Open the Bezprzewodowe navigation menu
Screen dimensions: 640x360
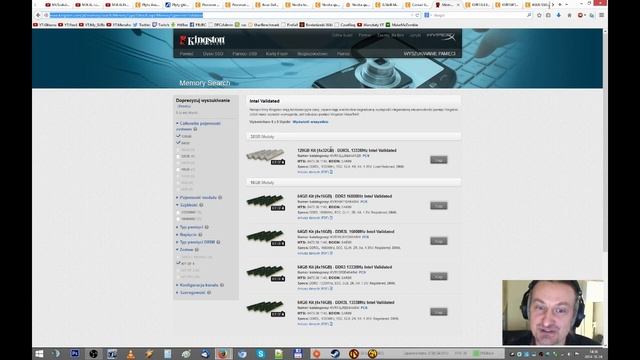tap(313, 53)
